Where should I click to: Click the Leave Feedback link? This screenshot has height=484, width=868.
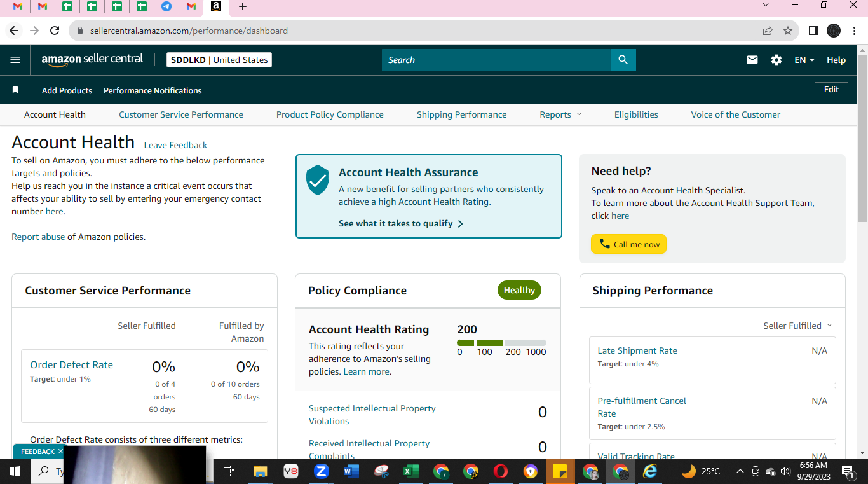(x=175, y=145)
